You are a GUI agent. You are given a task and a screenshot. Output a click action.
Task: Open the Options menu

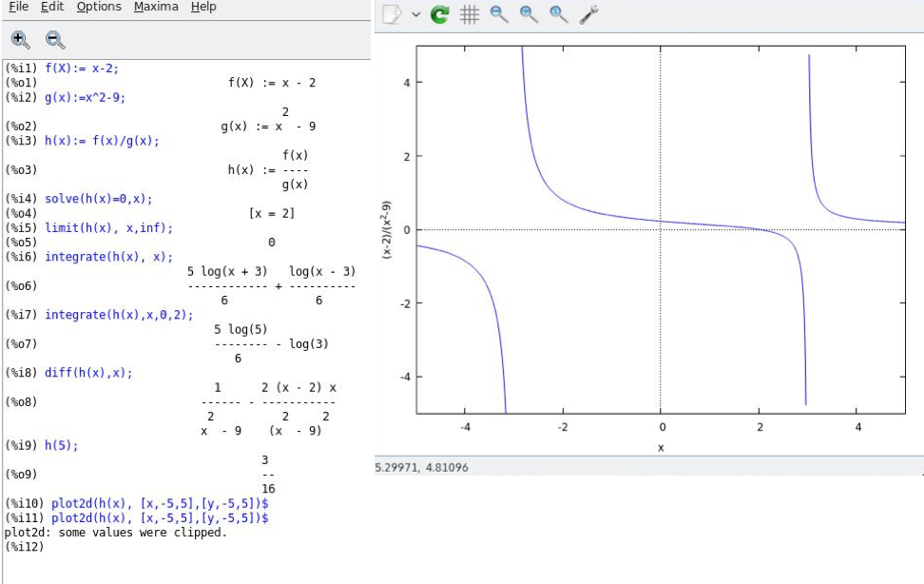(99, 7)
